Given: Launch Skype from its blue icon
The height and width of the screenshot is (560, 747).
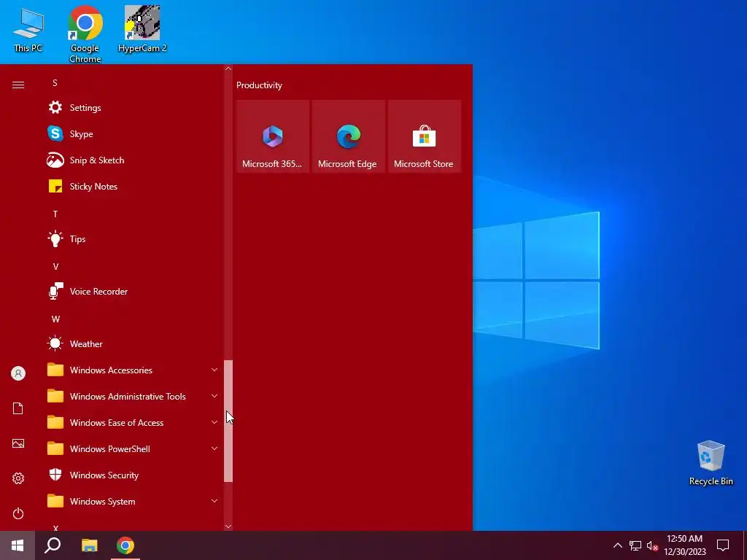Looking at the screenshot, I should 55,134.
